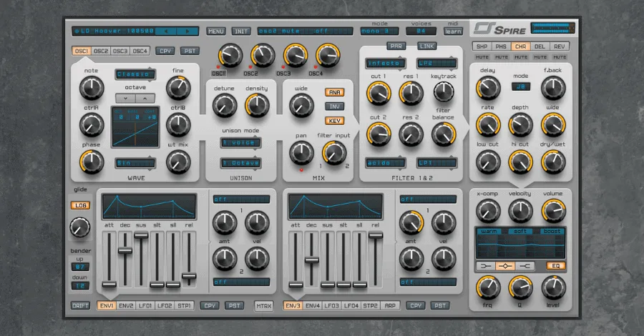644x336 pixels.
Task: Click the unison density knob
Action: pyautogui.click(x=257, y=105)
